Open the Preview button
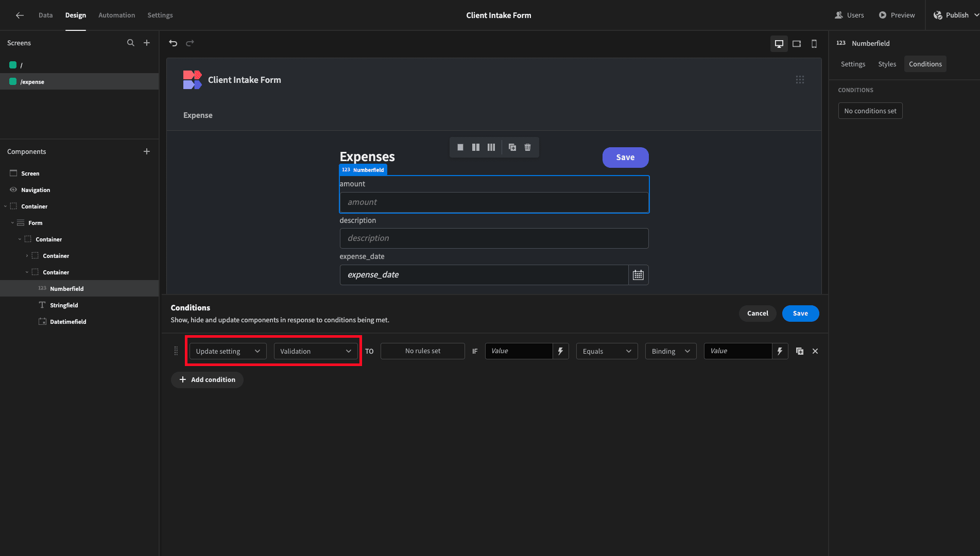Image resolution: width=980 pixels, height=556 pixels. pyautogui.click(x=897, y=15)
